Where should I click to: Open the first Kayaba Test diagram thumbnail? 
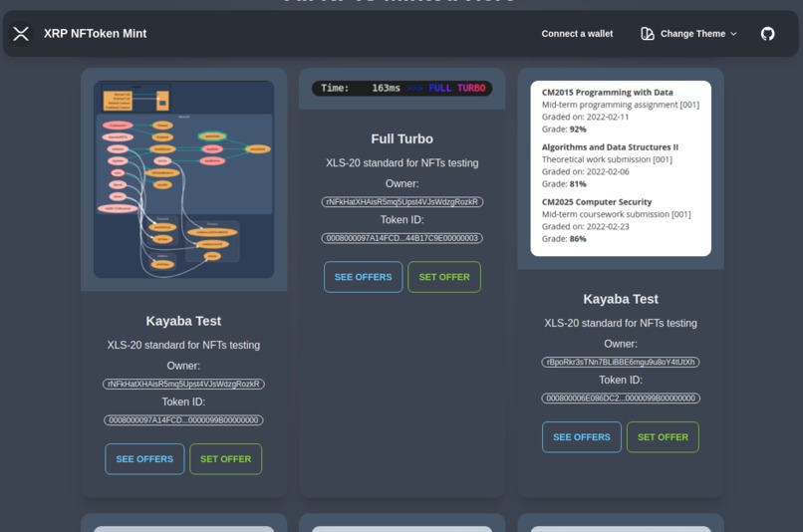tap(184, 179)
